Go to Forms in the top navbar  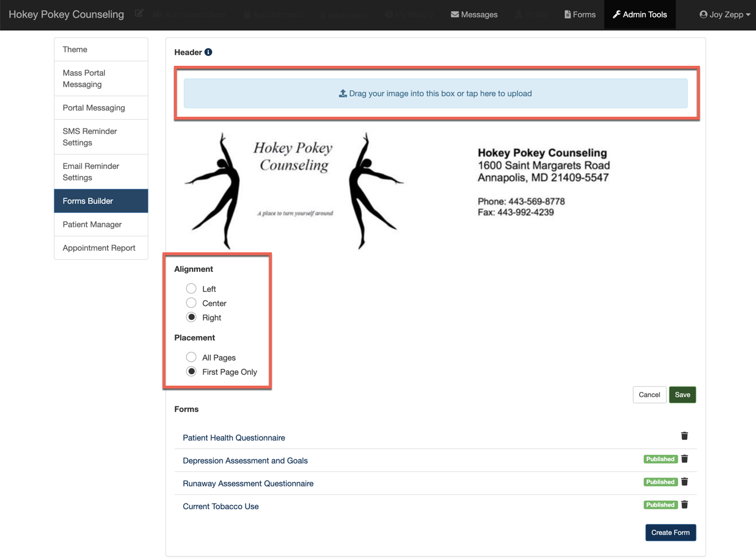click(x=580, y=14)
